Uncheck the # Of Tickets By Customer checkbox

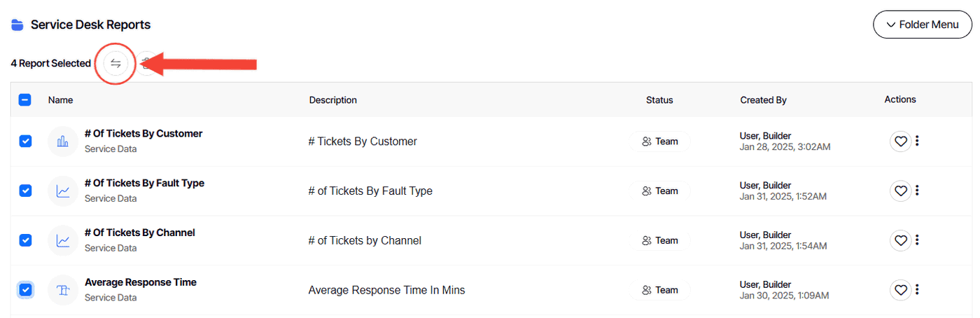[25, 141]
